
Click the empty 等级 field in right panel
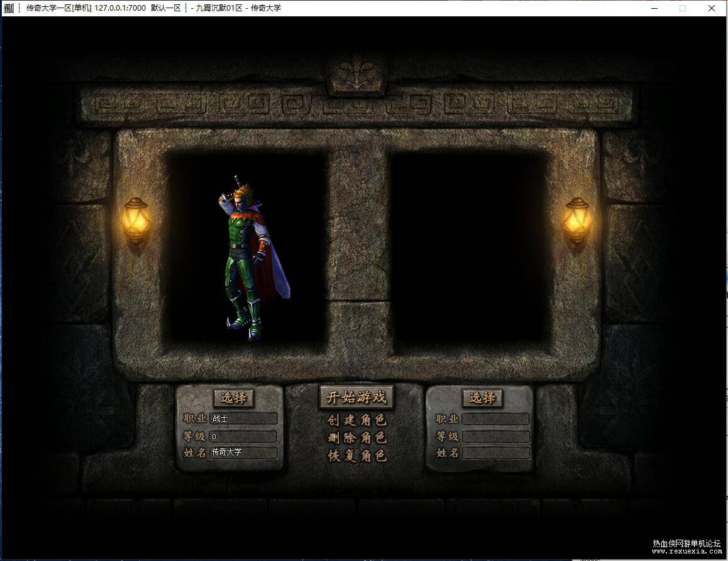[x=495, y=437]
